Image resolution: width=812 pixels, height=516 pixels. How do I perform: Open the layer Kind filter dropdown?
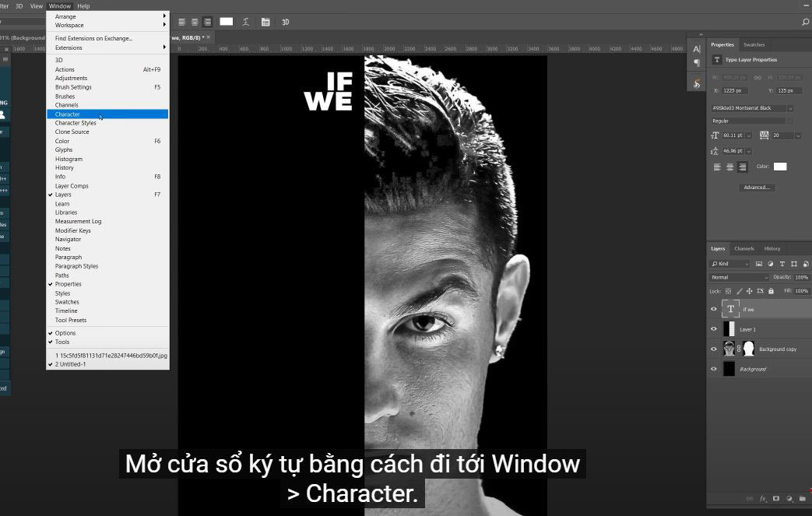[x=729, y=264]
